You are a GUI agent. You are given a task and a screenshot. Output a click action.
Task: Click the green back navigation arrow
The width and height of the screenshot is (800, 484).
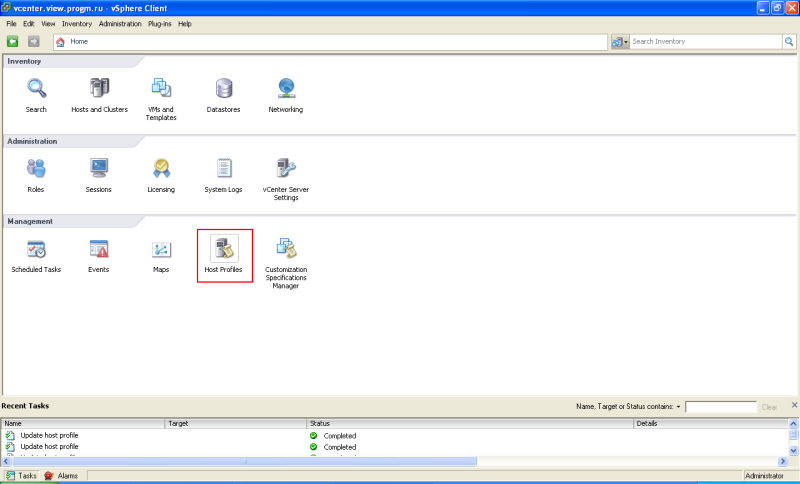pos(13,41)
